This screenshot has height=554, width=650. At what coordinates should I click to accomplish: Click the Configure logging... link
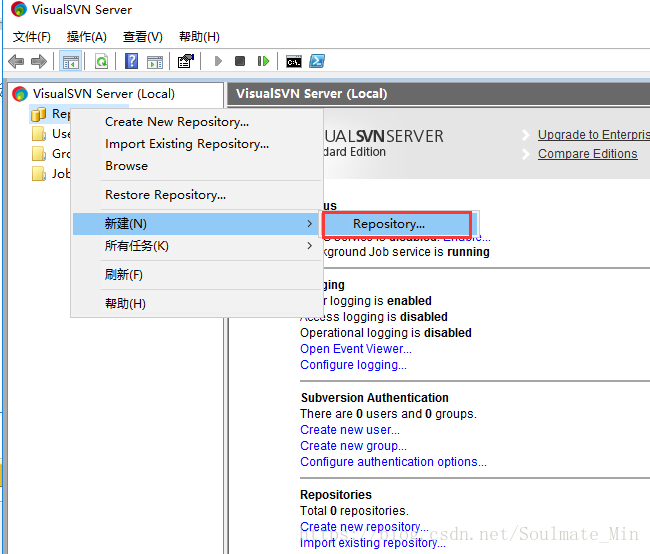(x=353, y=365)
